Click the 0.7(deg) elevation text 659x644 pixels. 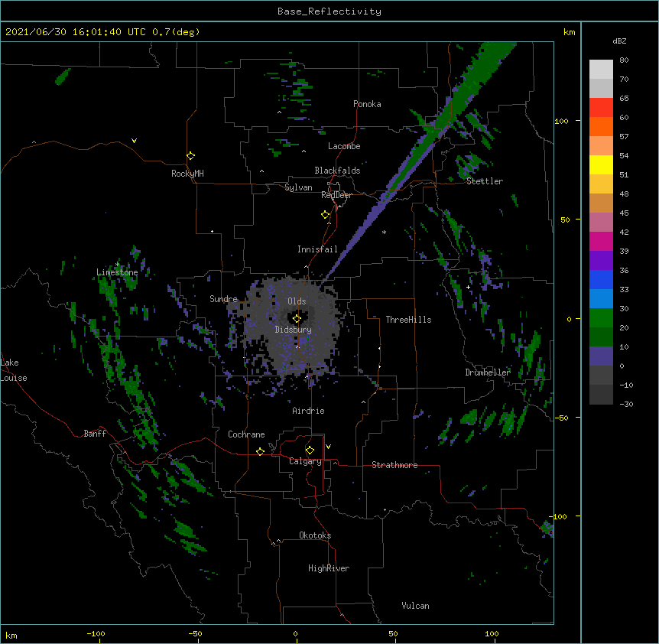(176, 32)
